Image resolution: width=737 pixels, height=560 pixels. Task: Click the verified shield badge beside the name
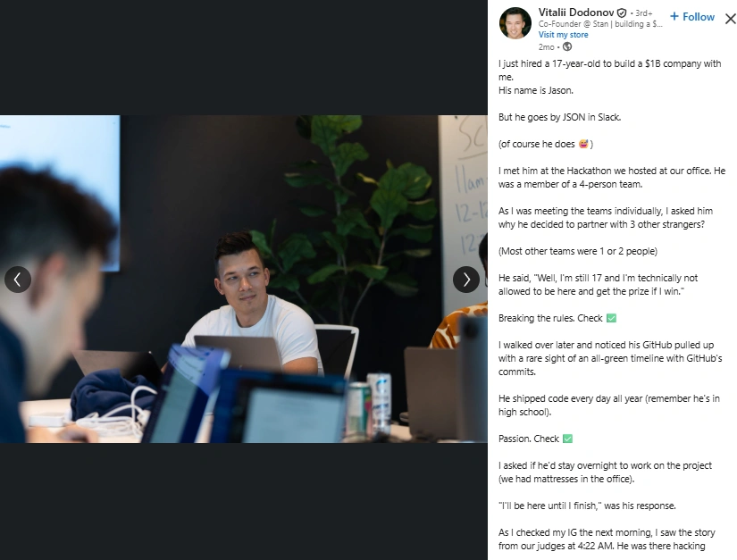click(622, 13)
